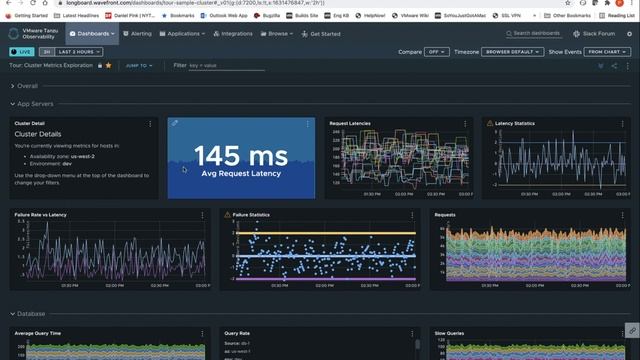Open Show Events From Chart dropdown
Screen dimensions: 640x360
607,52
